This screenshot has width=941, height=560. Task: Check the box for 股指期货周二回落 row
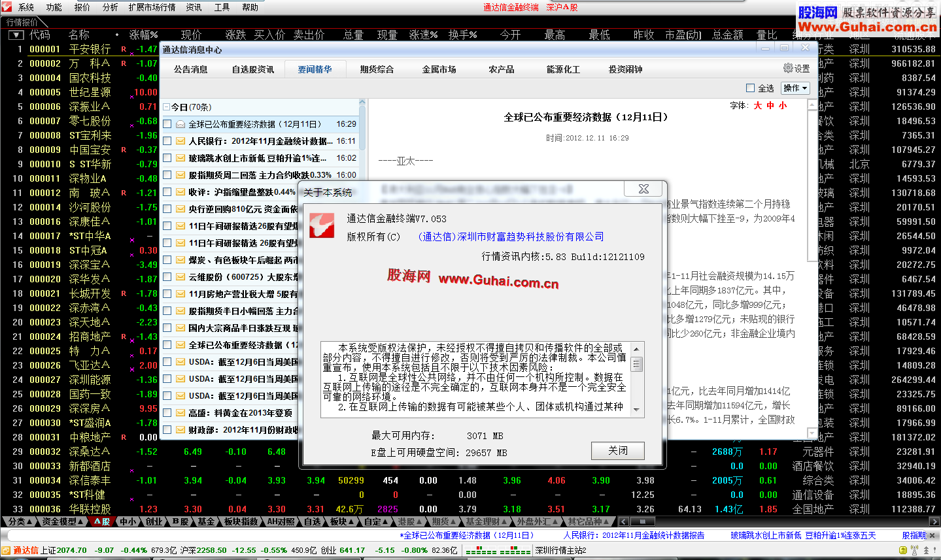pyautogui.click(x=167, y=175)
